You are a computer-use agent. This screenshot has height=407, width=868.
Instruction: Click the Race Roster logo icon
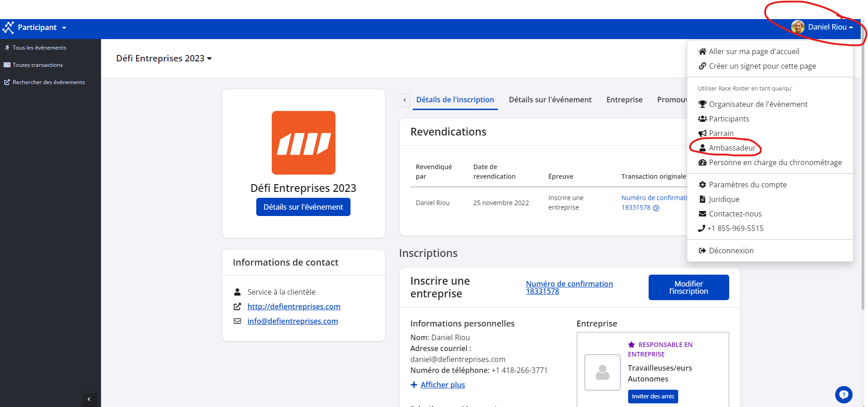tap(8, 28)
